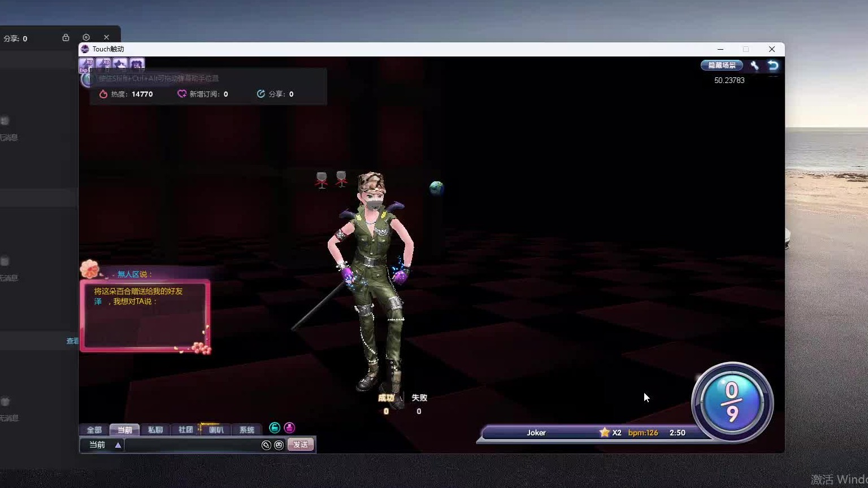This screenshot has height=488, width=868.
Task: Toggle 隐藏场景 hide scene button
Action: point(722,66)
